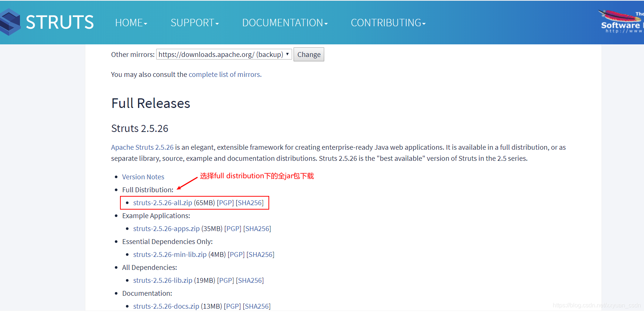Image resolution: width=644 pixels, height=312 pixels.
Task: Open PGP signature for struts-2.5.26-docs.zip
Action: click(x=232, y=306)
